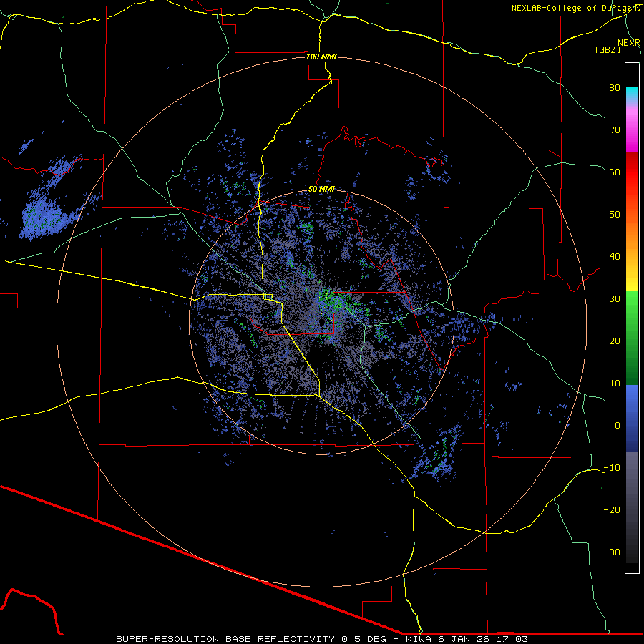Click the bright green segment of the color bar
Viewport: 644px width, 644px height.
[x=632, y=306]
